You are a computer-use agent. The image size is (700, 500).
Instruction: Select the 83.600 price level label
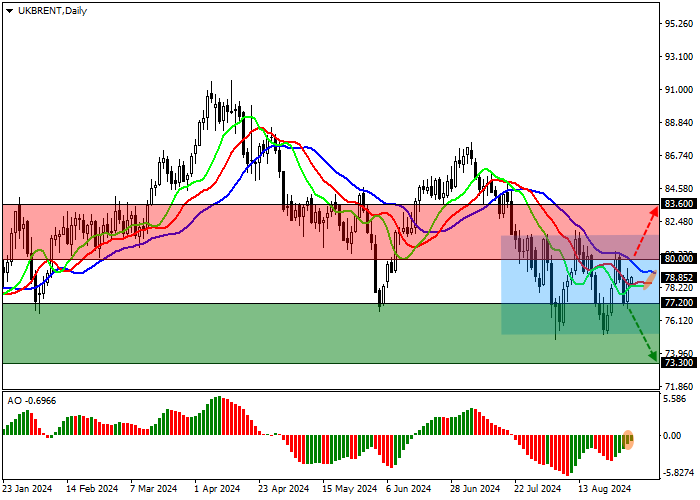(x=679, y=204)
